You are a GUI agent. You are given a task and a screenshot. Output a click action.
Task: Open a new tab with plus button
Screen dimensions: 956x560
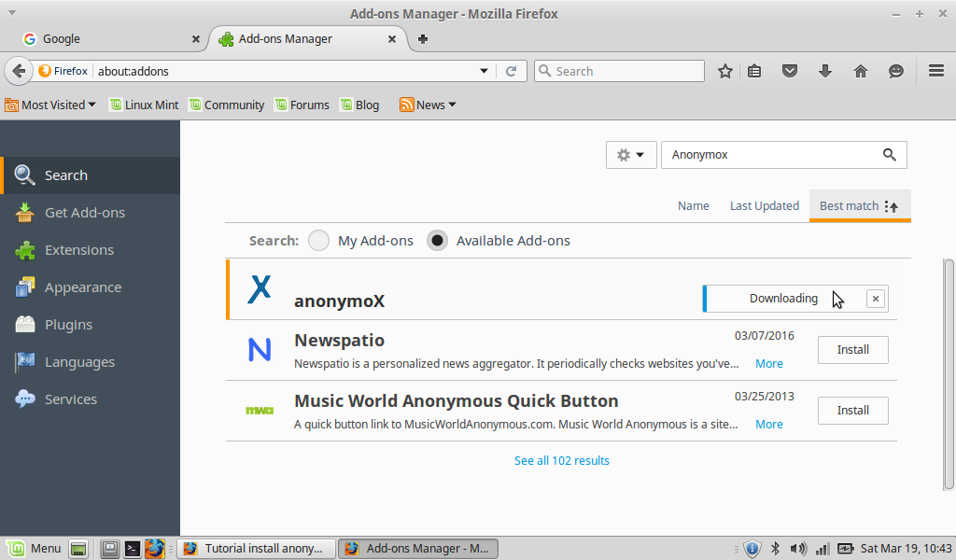423,39
